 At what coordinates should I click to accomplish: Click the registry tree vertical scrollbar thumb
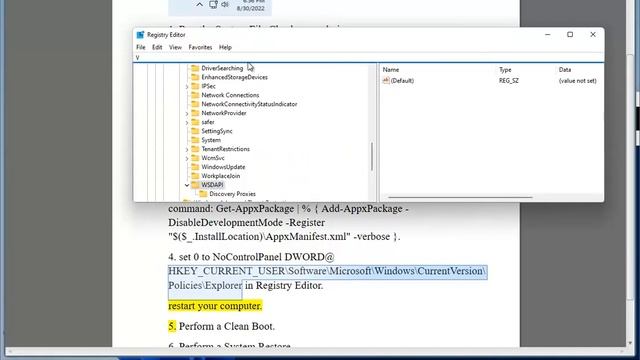tap(372, 156)
